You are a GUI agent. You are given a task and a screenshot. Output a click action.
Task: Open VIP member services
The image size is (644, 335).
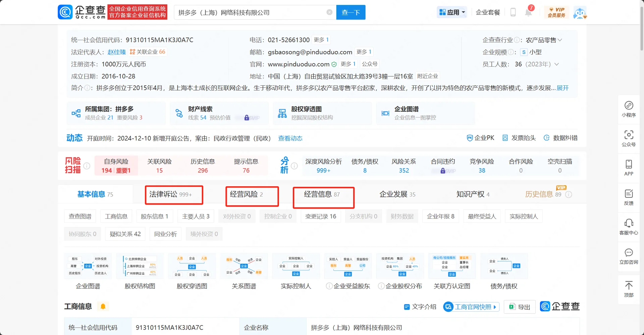[x=556, y=12]
